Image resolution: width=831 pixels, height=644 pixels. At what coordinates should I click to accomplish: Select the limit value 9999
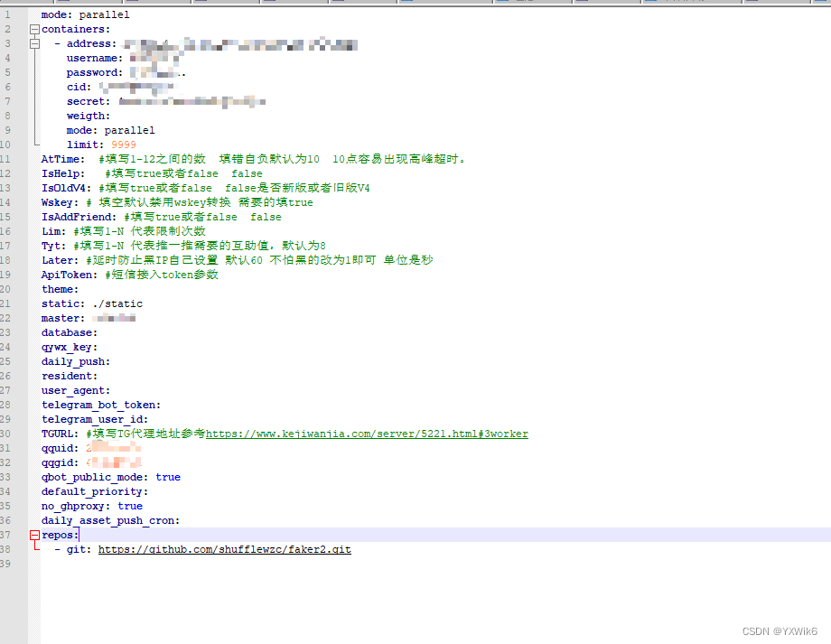click(124, 145)
